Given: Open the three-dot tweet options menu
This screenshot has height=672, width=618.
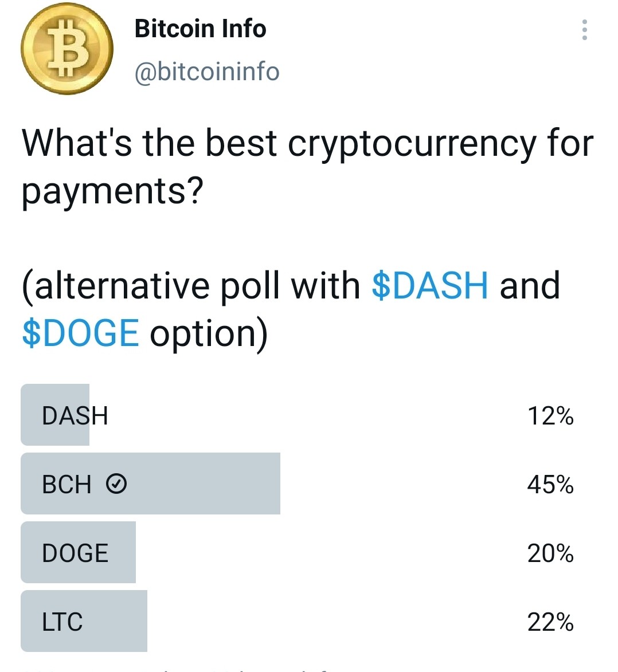Looking at the screenshot, I should (584, 30).
